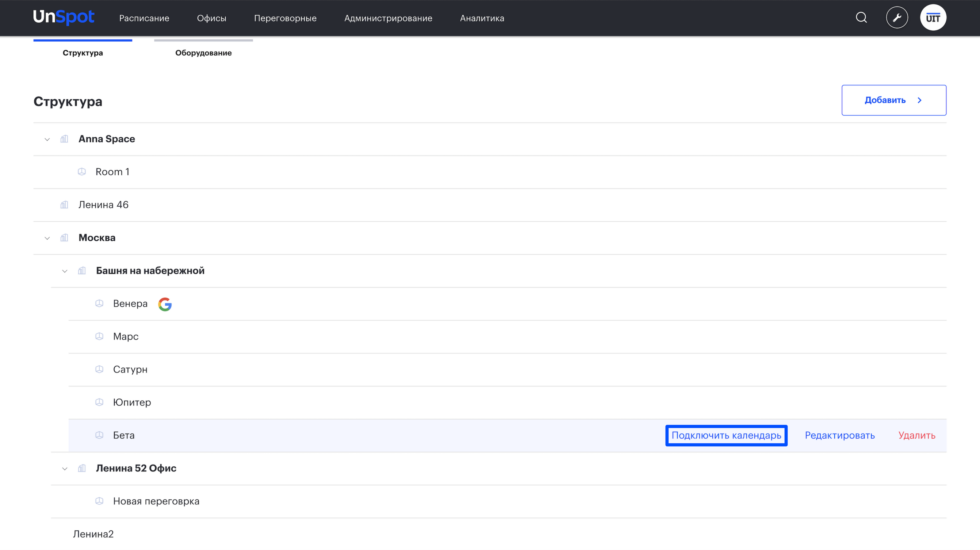Viewport: 980px width, 550px height.
Task: Click building icon beside Башня на набережной
Action: click(x=82, y=271)
